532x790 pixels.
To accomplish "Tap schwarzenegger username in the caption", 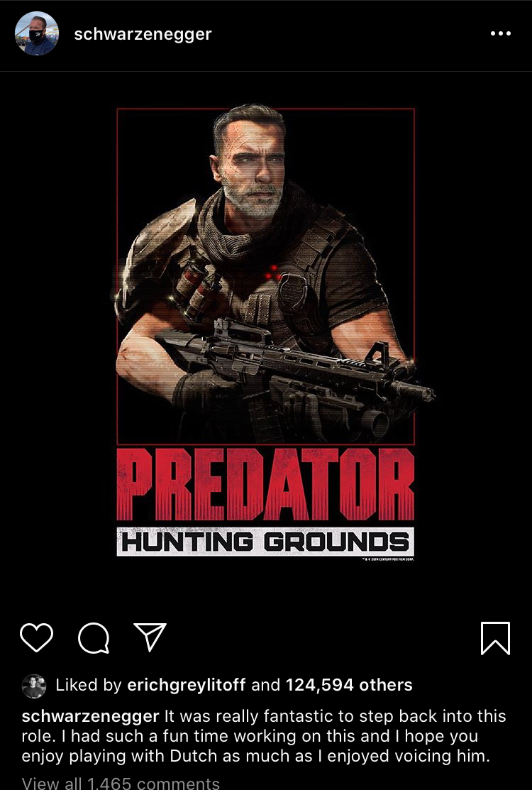I will [91, 716].
